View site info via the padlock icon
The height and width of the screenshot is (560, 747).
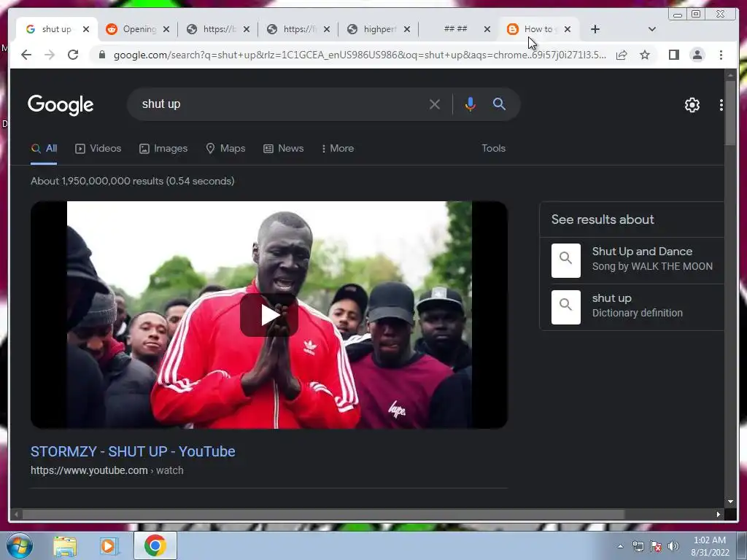[101, 55]
